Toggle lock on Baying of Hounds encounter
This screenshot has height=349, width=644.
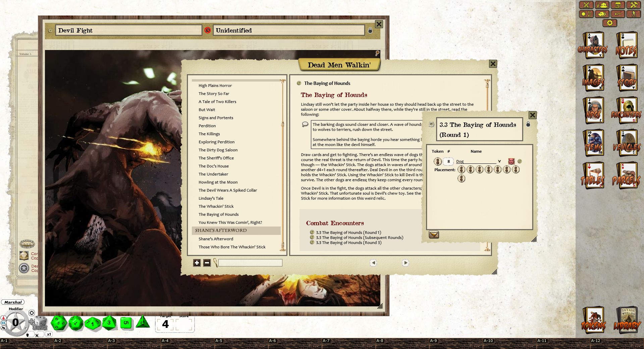528,124
